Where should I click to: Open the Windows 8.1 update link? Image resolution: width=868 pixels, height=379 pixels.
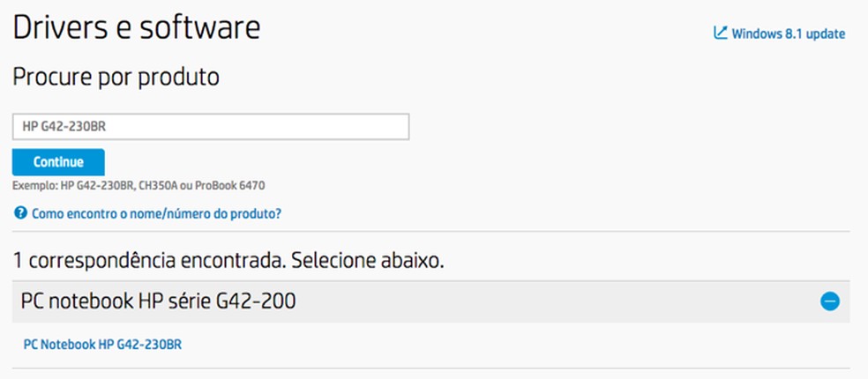click(x=788, y=34)
